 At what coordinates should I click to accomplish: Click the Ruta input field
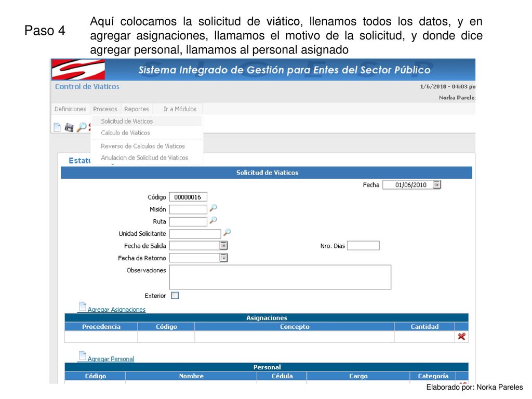click(x=188, y=221)
